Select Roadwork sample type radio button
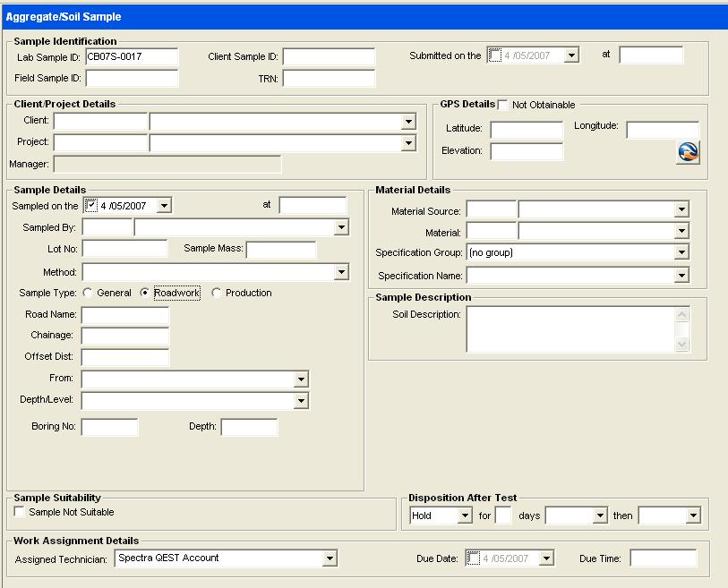This screenshot has height=588, width=728. pos(145,293)
